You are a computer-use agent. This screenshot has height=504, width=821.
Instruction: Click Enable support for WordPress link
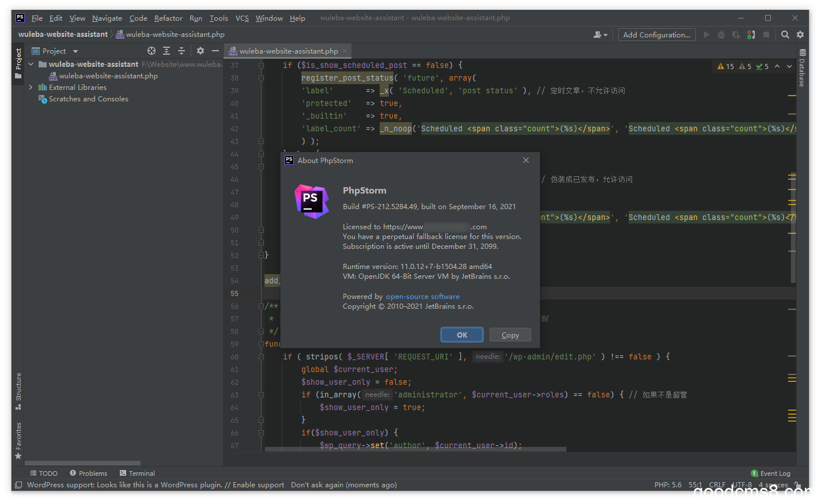(x=258, y=485)
